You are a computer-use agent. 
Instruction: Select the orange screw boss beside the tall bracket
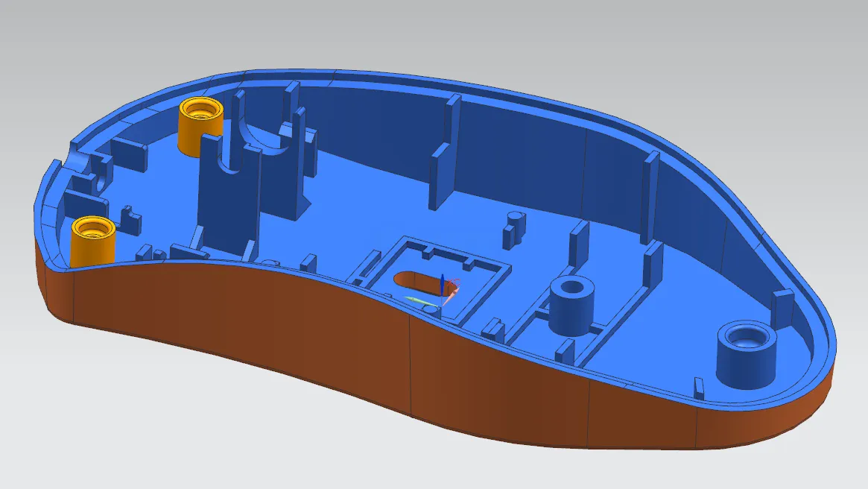click(x=200, y=126)
